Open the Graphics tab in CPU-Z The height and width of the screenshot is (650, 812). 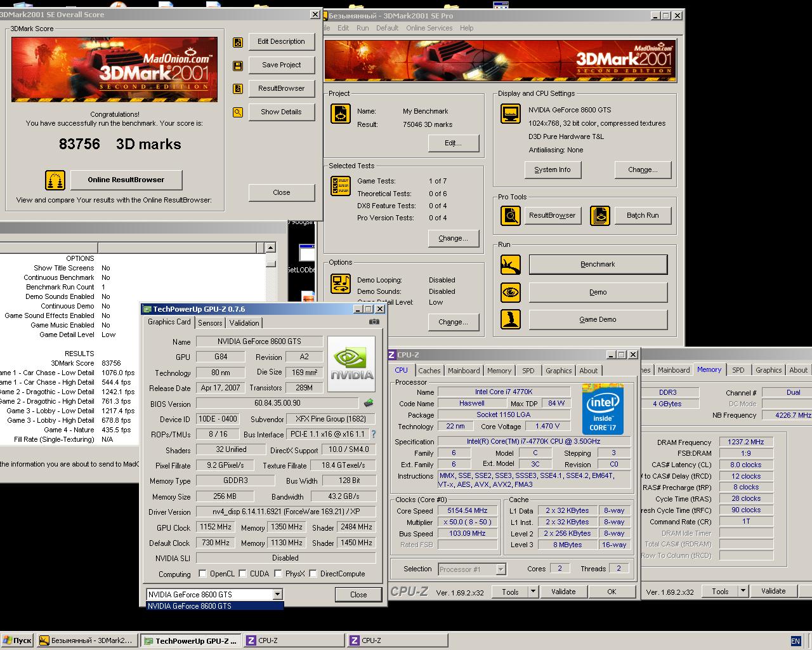tap(558, 371)
